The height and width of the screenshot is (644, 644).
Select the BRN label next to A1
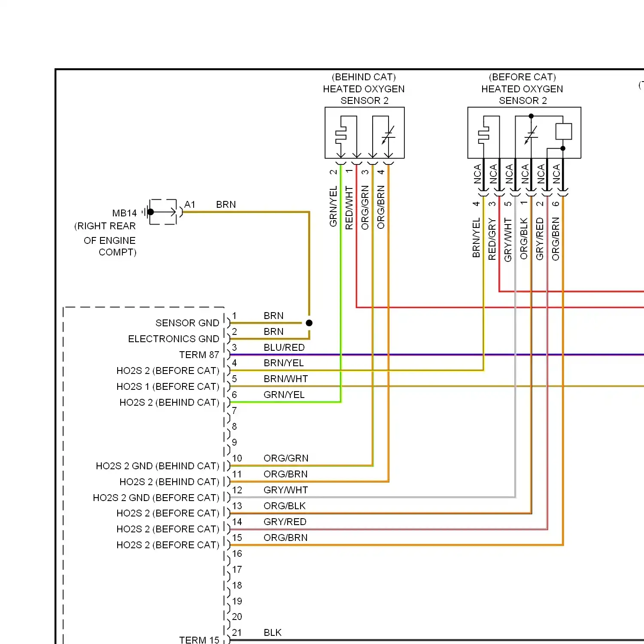[x=226, y=205]
